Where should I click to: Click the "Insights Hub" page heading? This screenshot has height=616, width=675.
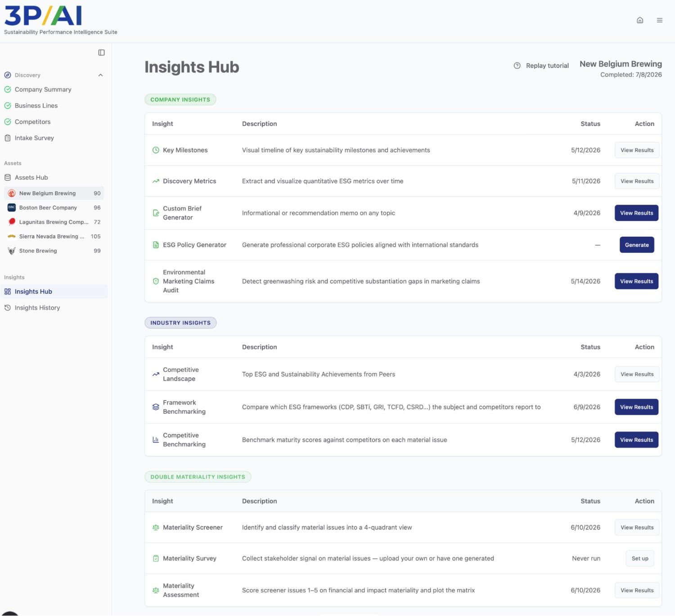point(192,67)
